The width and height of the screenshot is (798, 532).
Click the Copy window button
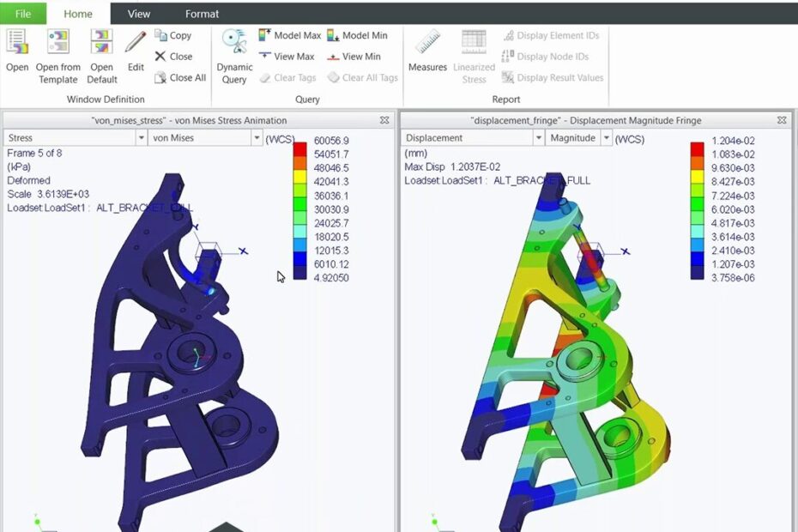point(173,35)
